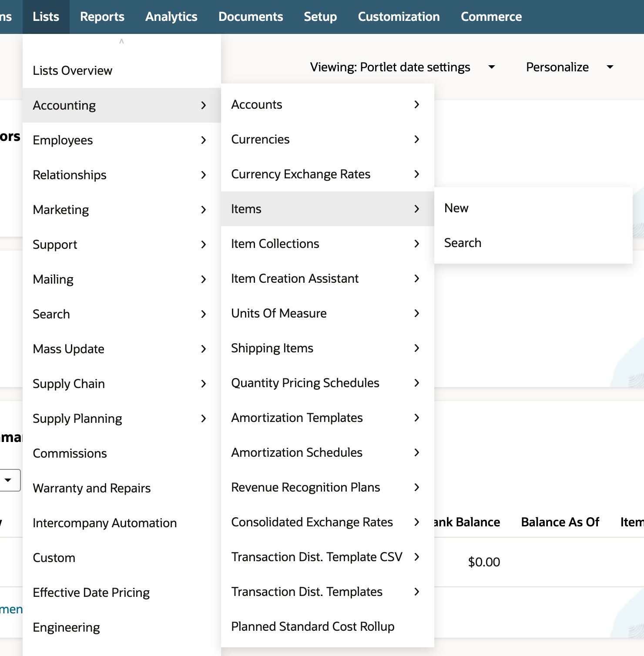Open the Personalize dropdown
This screenshot has height=656, width=644.
570,67
